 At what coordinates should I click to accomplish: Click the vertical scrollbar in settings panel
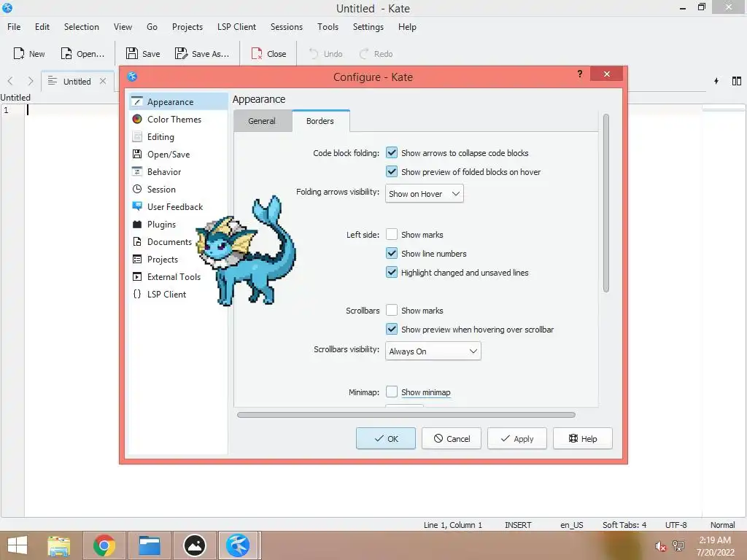606,203
